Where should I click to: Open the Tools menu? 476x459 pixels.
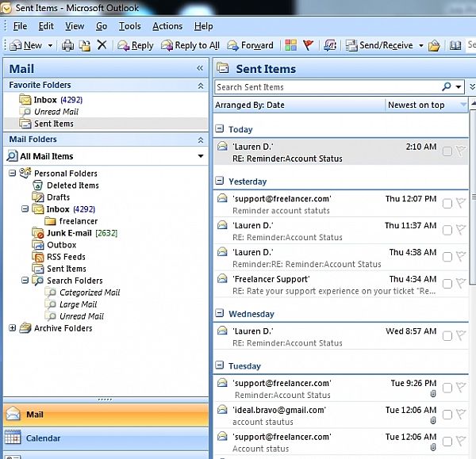click(129, 26)
